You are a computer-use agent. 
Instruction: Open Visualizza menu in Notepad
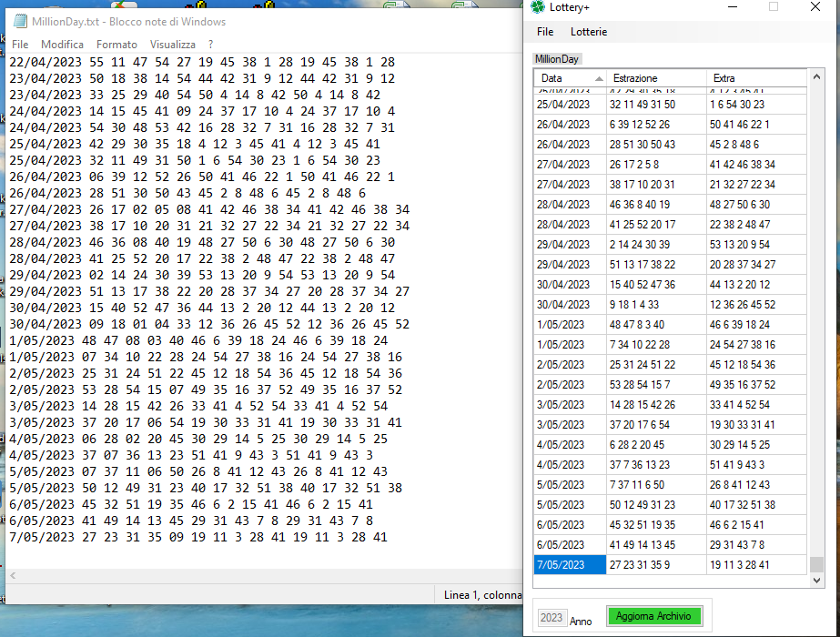tap(173, 45)
